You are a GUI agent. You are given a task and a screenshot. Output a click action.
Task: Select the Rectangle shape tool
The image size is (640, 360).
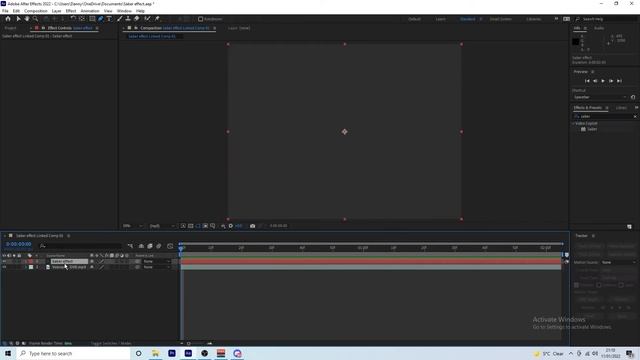click(x=92, y=19)
